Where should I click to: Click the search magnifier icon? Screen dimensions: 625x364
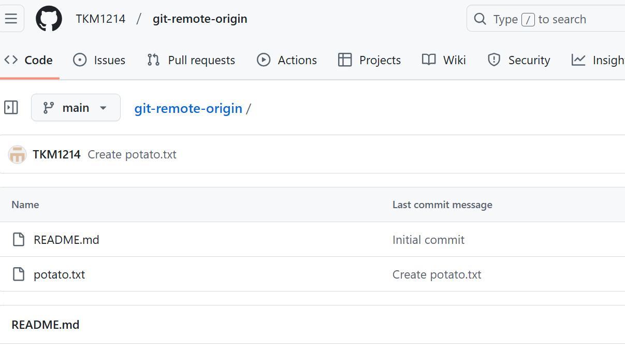(480, 19)
